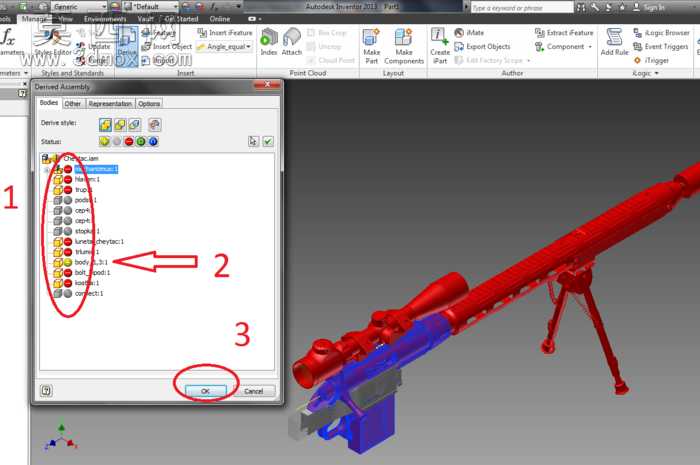Click the Export Objects tool
Image resolution: width=700 pixels, height=465 pixels.
pyautogui.click(x=482, y=46)
